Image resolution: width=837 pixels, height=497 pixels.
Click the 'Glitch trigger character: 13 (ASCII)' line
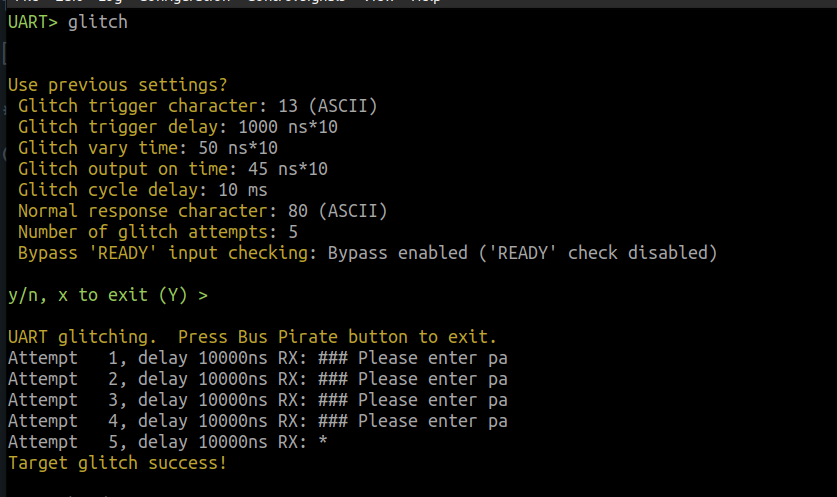198,106
